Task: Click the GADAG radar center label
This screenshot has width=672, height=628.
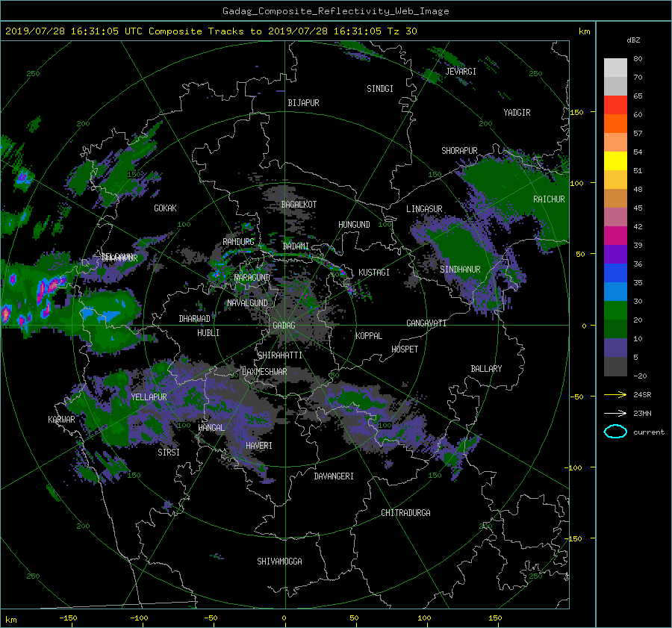Action: (x=284, y=326)
